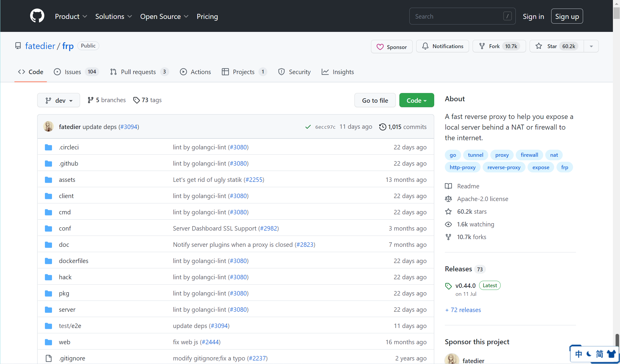Open the client folder

click(x=66, y=196)
